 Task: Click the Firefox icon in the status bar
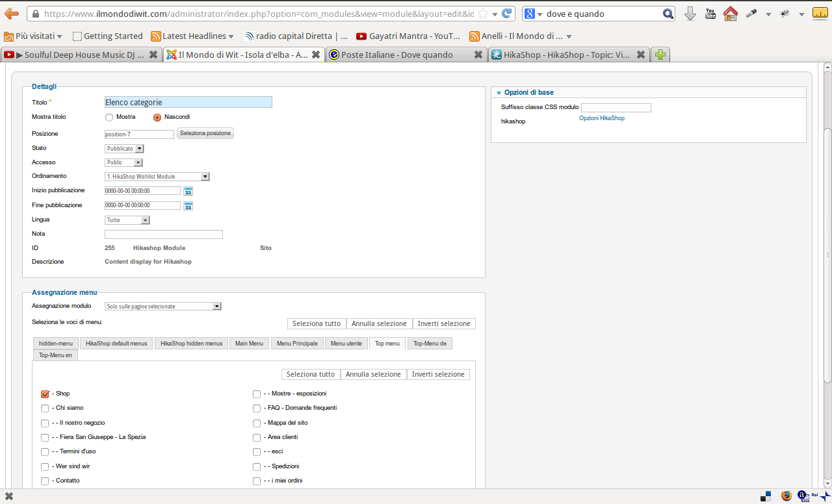(x=786, y=496)
